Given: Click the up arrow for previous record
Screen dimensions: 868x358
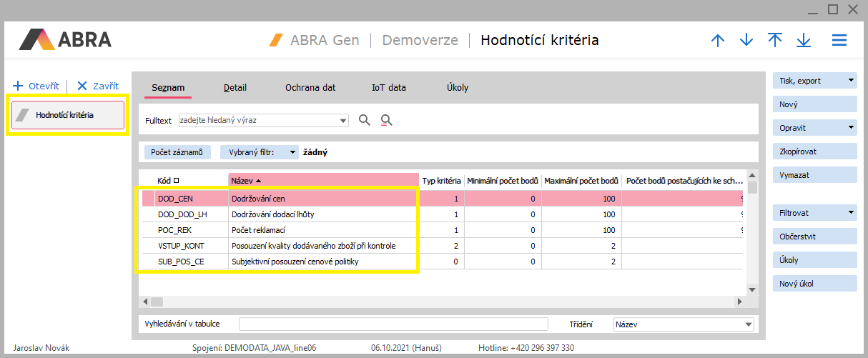Looking at the screenshot, I should pos(718,41).
